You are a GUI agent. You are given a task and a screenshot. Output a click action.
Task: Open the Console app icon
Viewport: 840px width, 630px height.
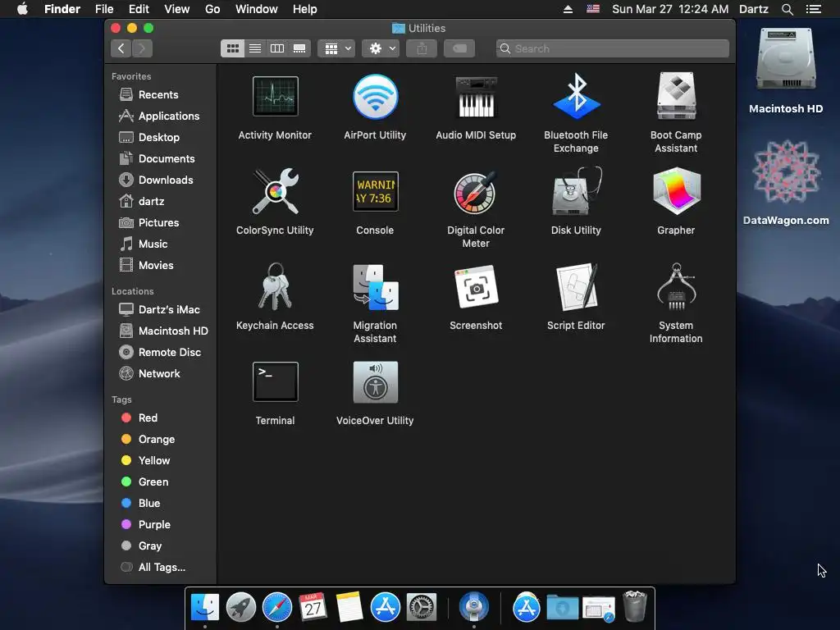[375, 191]
